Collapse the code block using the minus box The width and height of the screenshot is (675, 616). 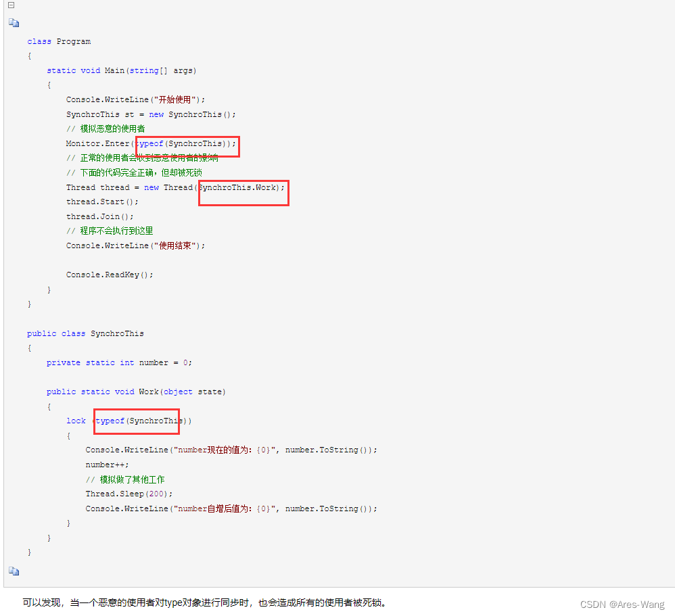(10, 5)
